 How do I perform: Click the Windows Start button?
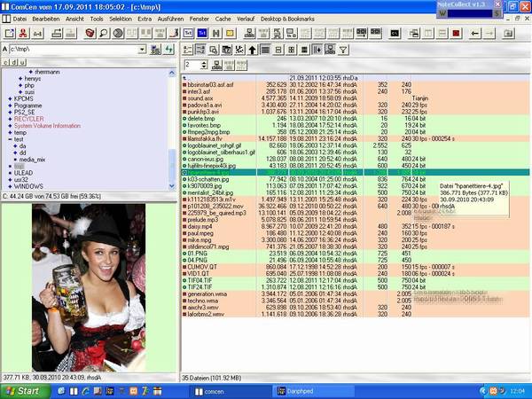coord(25,391)
